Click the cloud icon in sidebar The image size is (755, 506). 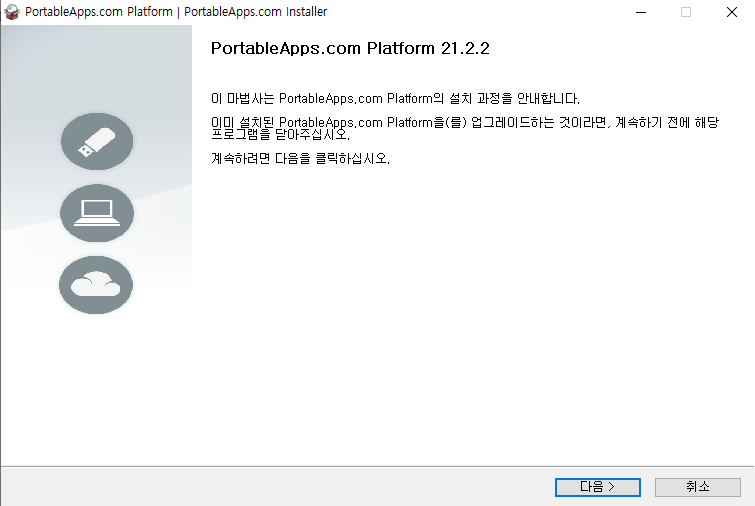tap(96, 285)
